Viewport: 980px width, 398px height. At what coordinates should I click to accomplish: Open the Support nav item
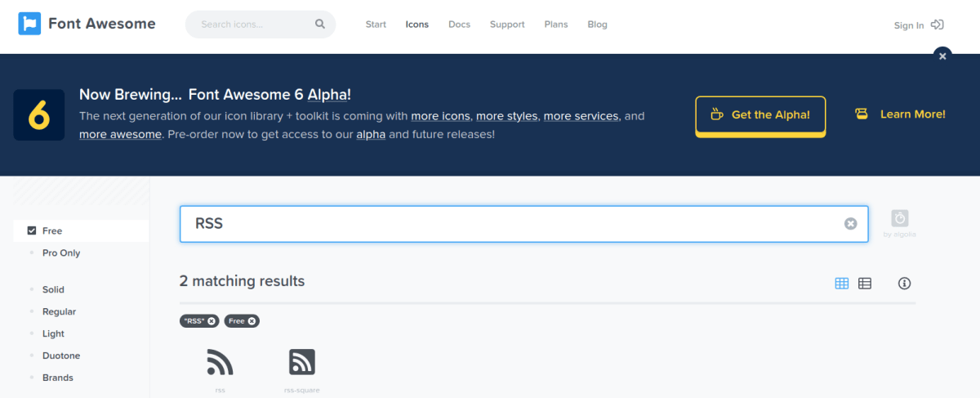click(x=507, y=25)
